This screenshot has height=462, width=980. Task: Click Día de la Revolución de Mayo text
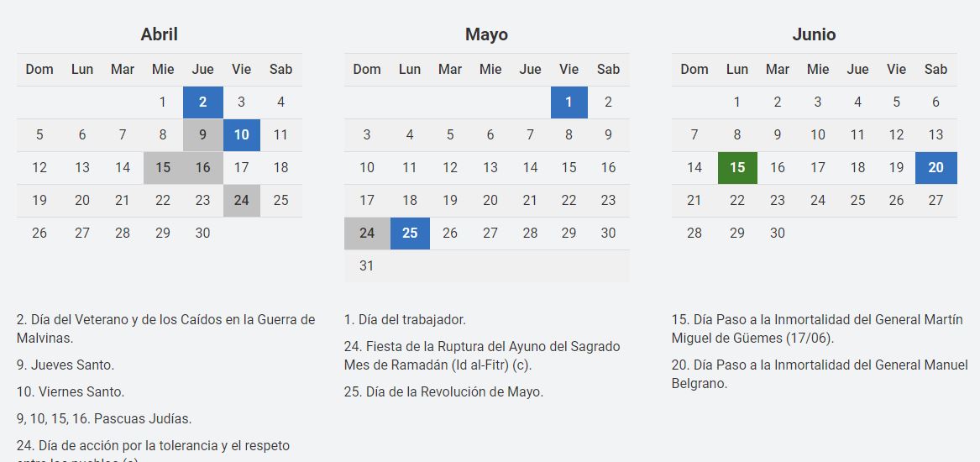tap(443, 391)
